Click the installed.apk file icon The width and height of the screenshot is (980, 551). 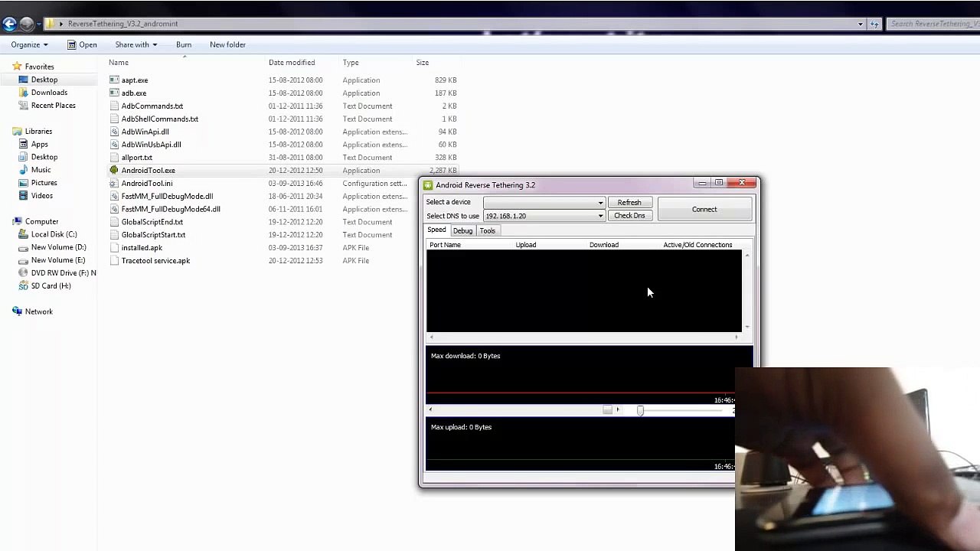[x=114, y=247]
